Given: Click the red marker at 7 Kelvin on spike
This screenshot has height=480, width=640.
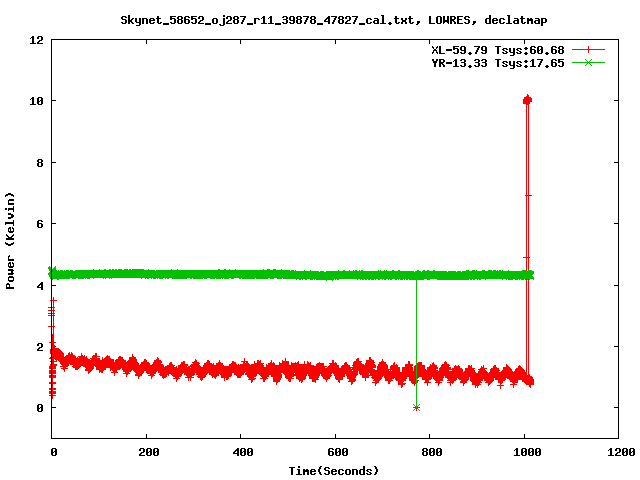Looking at the screenshot, I should coord(528,196).
